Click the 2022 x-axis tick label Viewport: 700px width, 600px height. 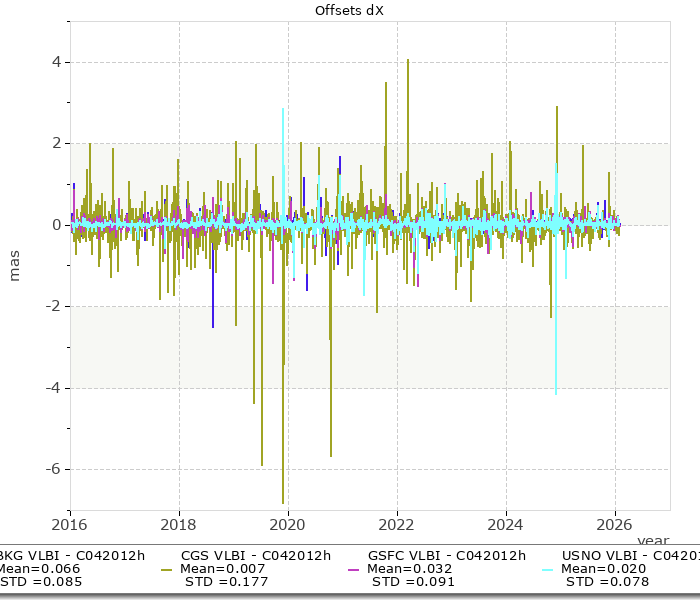tap(397, 523)
